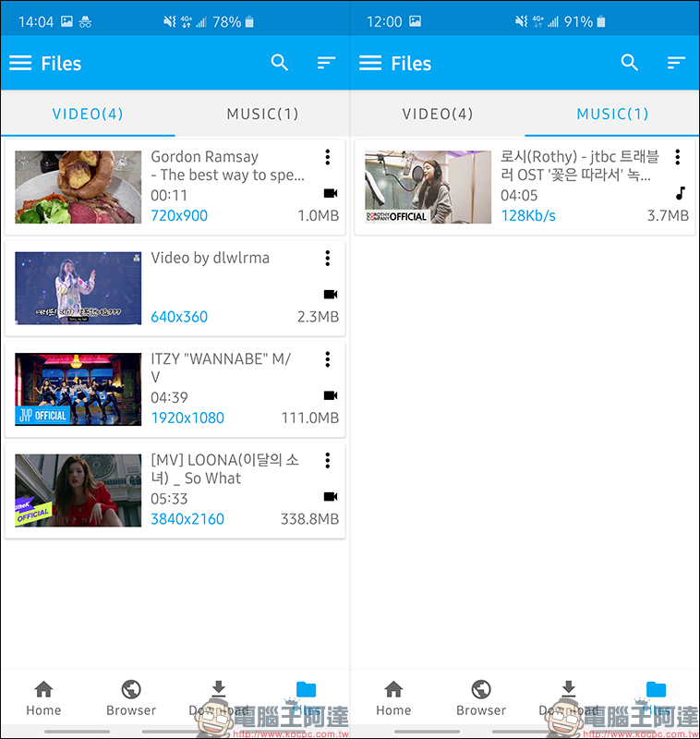Tap search icon on left screen
Image resolution: width=700 pixels, height=739 pixels.
pyautogui.click(x=280, y=63)
